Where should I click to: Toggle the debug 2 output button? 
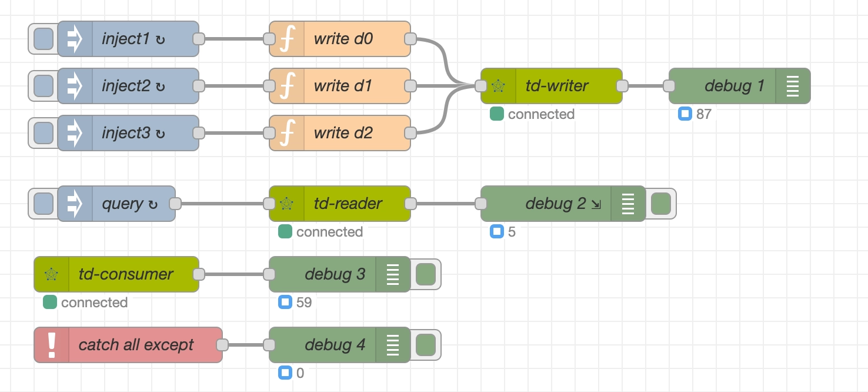click(661, 204)
